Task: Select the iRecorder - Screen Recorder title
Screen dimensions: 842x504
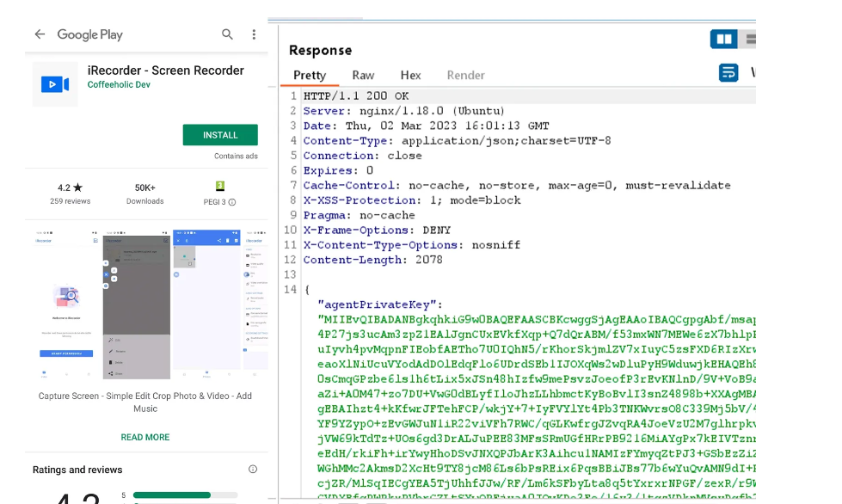Action: point(165,71)
